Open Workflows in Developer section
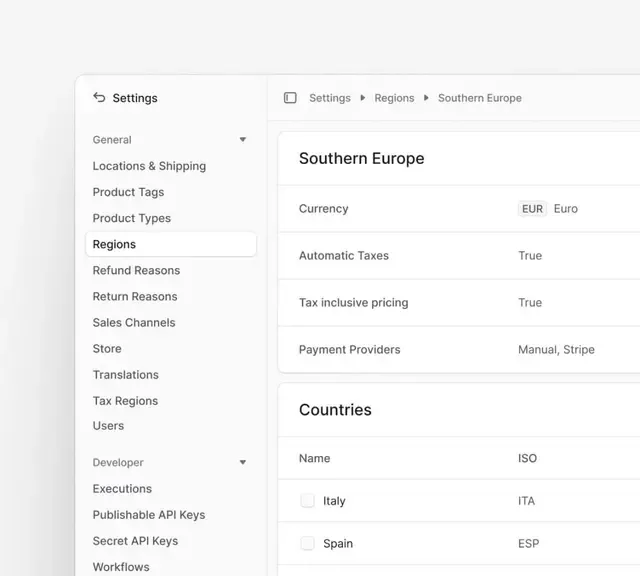The width and height of the screenshot is (640, 576). click(121, 567)
